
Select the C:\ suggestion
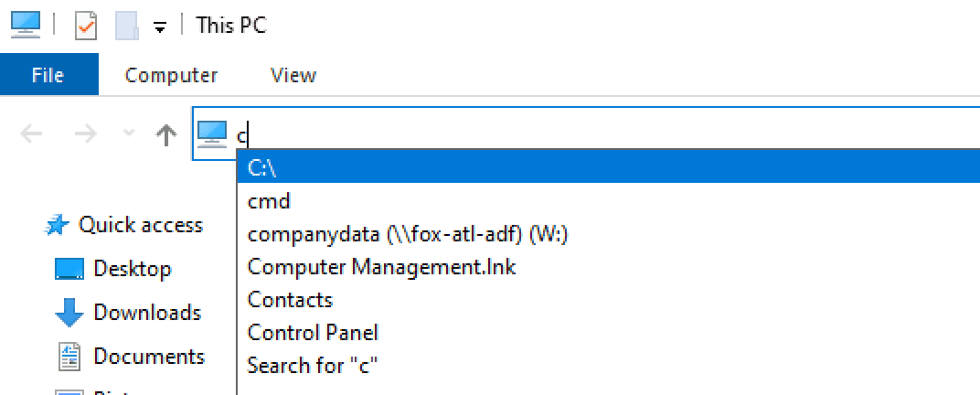click(609, 167)
